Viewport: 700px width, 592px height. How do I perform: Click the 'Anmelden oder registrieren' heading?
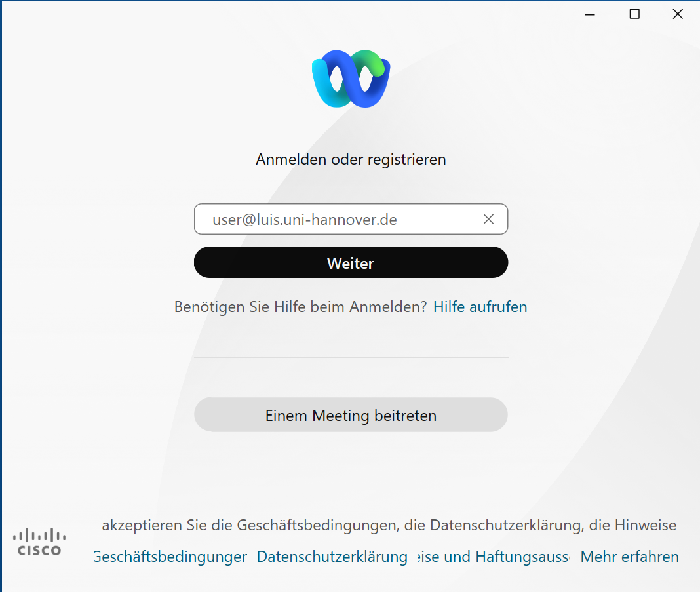(351, 159)
